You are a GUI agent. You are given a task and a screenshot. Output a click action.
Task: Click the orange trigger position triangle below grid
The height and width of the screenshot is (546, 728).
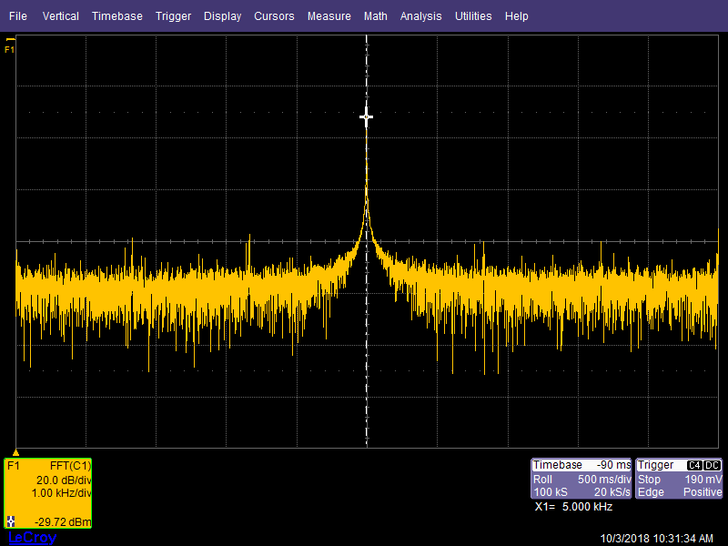point(15,451)
